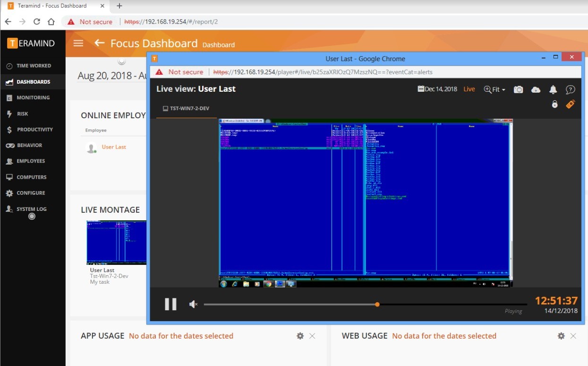588x366 pixels.
Task: Open alerts with the bell icon
Action: [x=553, y=89]
